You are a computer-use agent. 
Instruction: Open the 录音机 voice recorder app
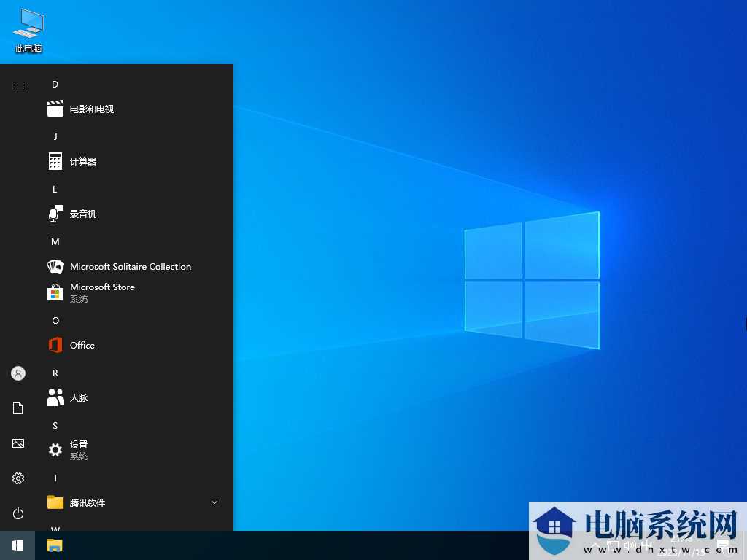click(x=135, y=214)
